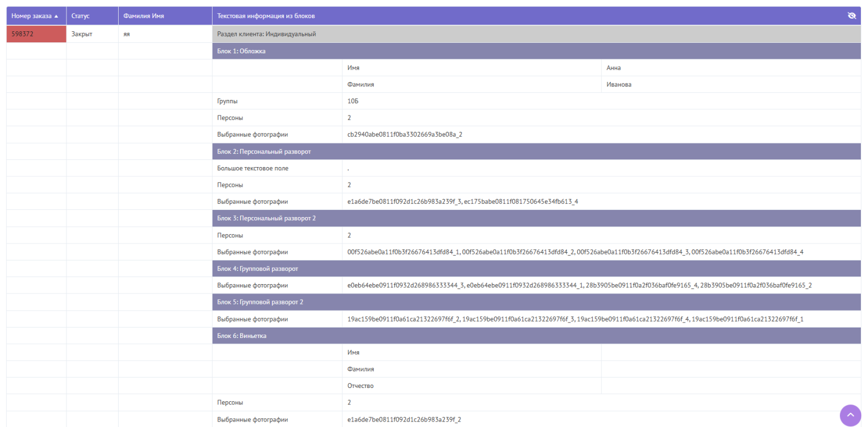Image resolution: width=868 pixels, height=427 pixels.
Task: Sort by the Фамилия Имя column header
Action: [143, 16]
